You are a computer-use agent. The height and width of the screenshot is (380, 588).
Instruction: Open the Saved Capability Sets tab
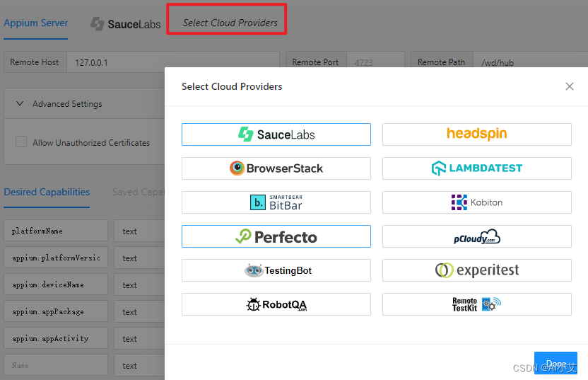pyautogui.click(x=138, y=192)
